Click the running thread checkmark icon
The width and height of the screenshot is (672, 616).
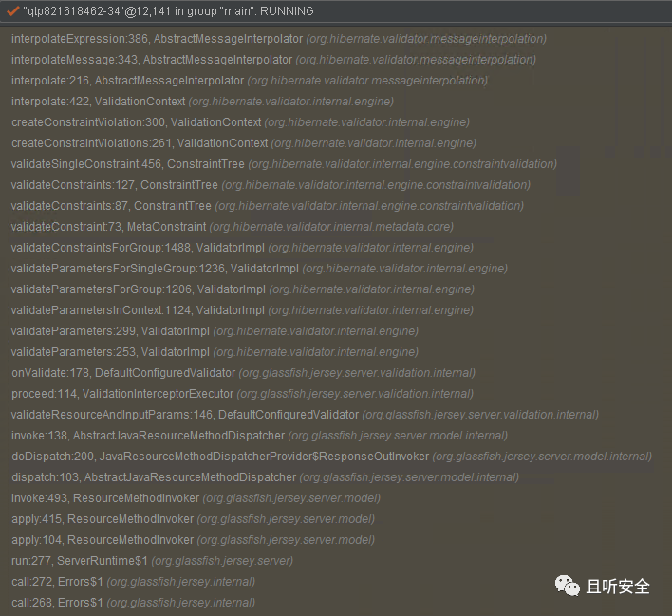pos(13,11)
